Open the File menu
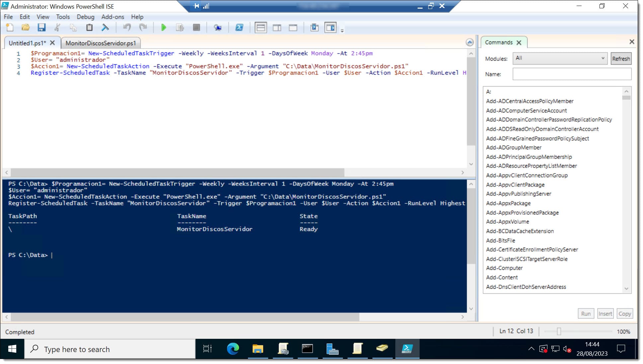This screenshot has width=643, height=364. (8, 17)
